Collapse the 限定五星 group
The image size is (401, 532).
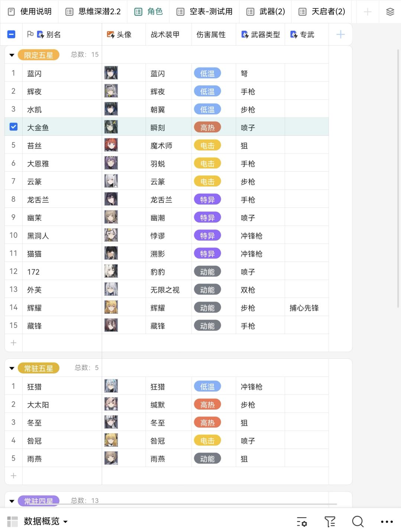tap(12, 55)
